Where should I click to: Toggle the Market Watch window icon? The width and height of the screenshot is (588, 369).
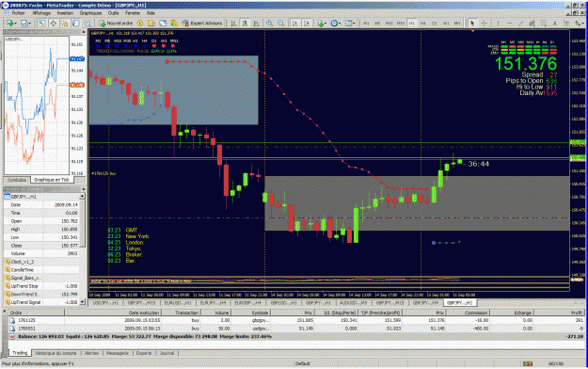(x=41, y=24)
